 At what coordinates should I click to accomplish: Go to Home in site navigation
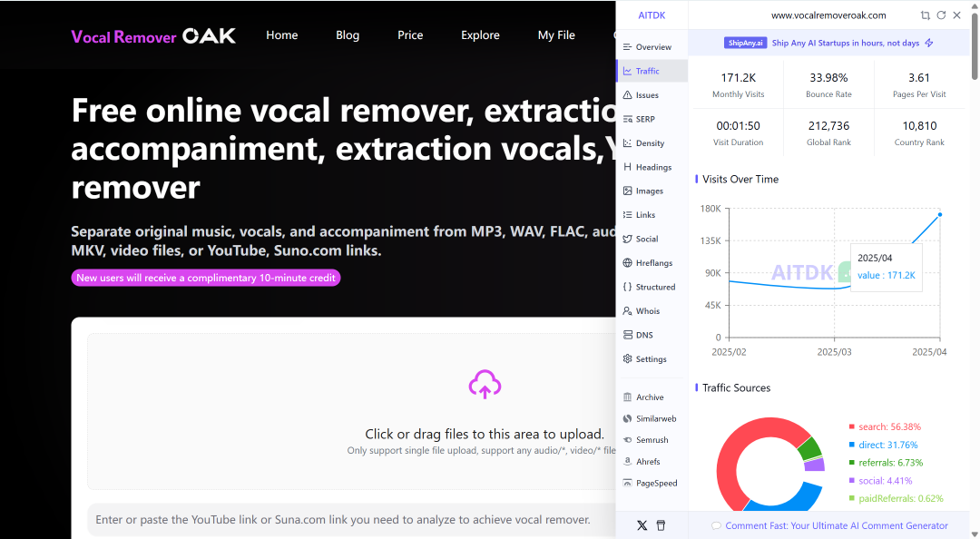click(x=282, y=35)
